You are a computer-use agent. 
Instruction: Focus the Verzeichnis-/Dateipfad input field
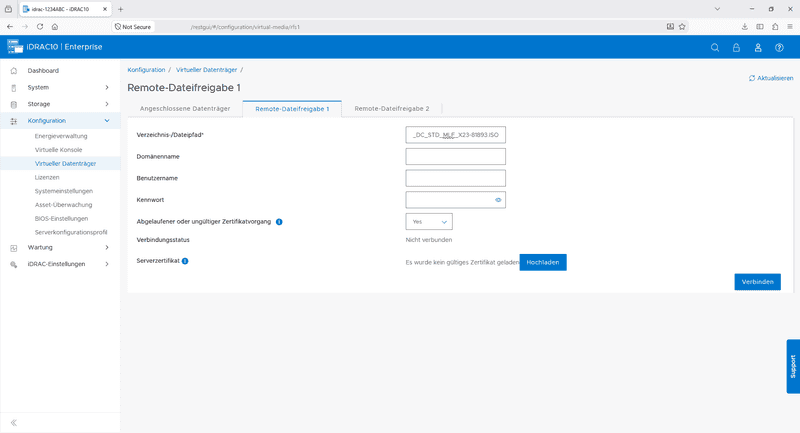point(456,135)
